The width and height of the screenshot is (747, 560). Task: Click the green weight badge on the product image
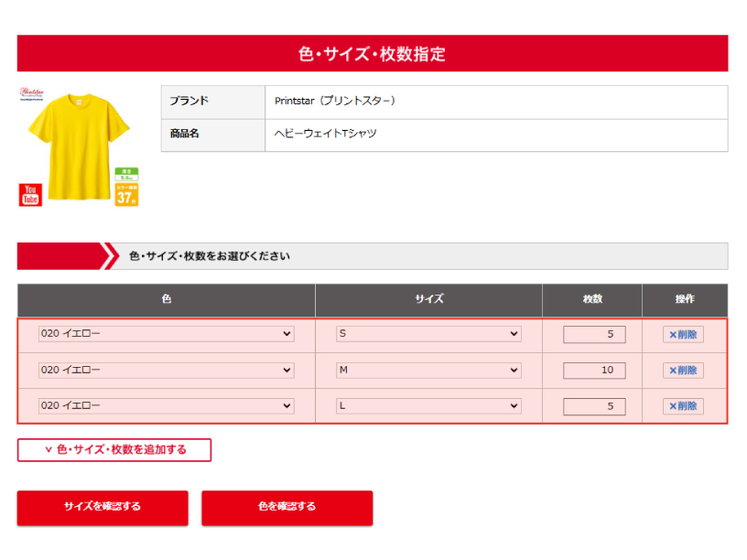coord(126,174)
